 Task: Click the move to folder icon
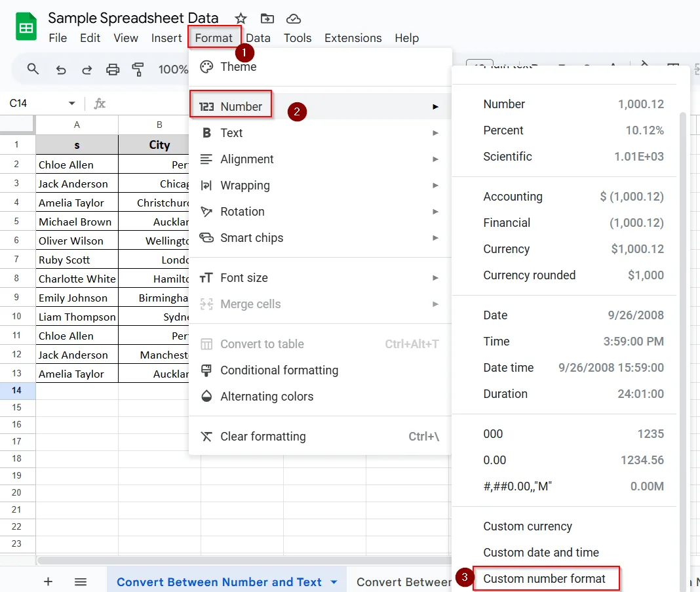coord(267,19)
